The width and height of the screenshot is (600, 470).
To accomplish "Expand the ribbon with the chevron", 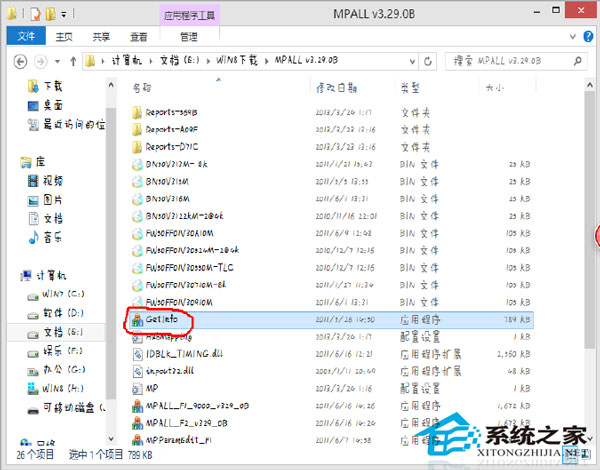I will click(572, 37).
